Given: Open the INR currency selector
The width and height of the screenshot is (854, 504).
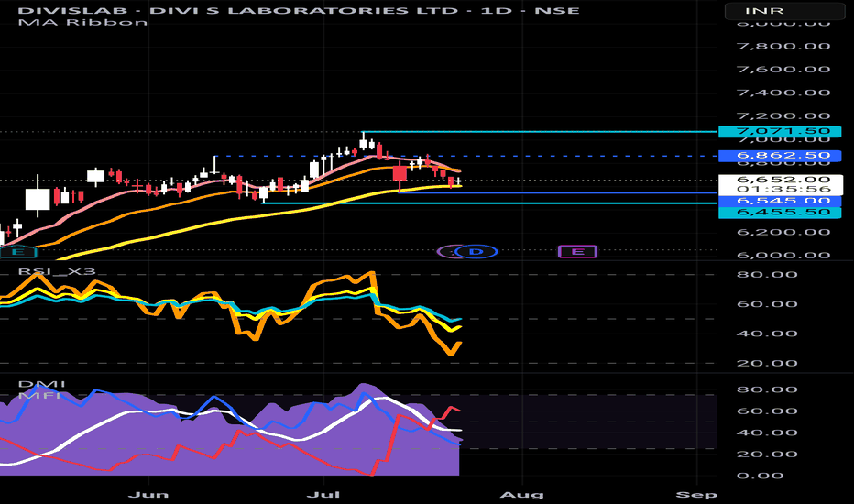Looking at the screenshot, I should click(x=785, y=11).
